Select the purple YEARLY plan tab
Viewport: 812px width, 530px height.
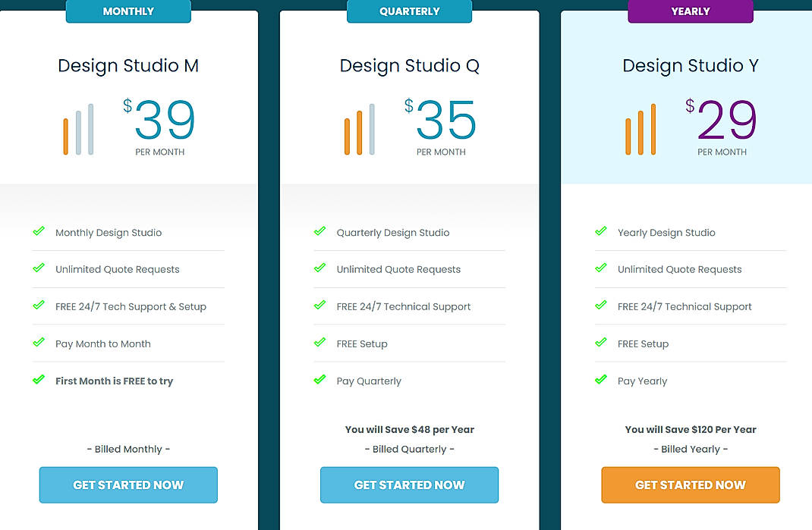[690, 11]
